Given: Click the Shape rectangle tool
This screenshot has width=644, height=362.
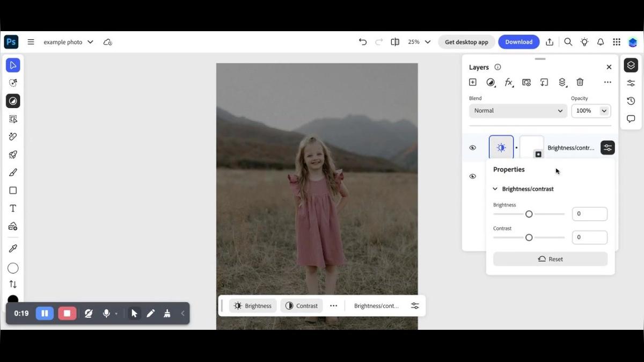Looking at the screenshot, I should pos(13,191).
